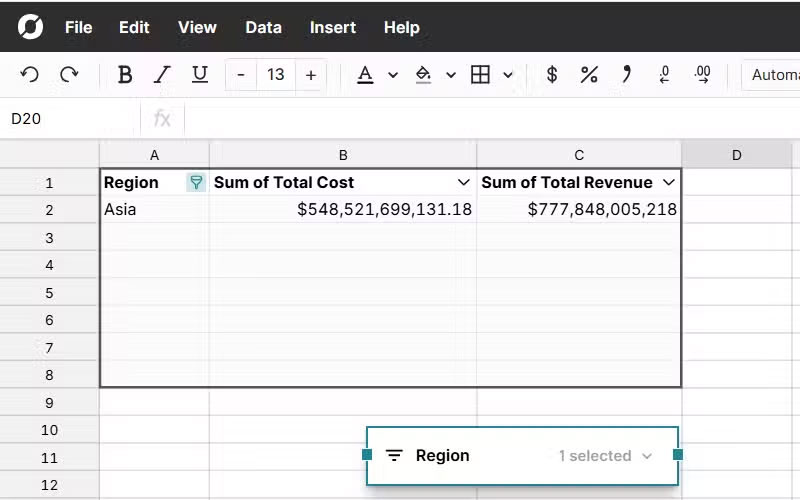
Task: Open the Data menu
Action: point(263,27)
